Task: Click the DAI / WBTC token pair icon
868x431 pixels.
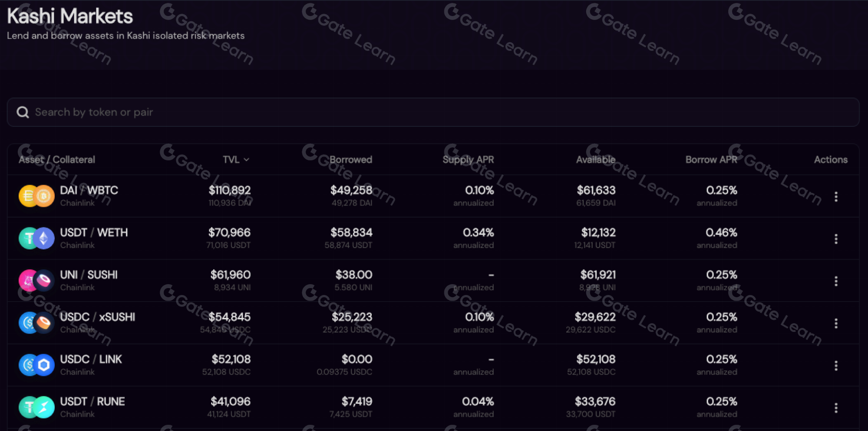Action: [x=36, y=196]
